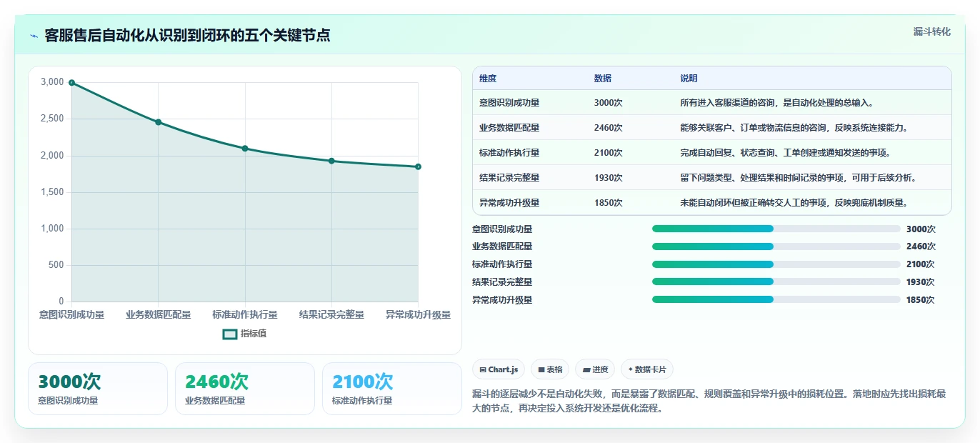Select the Chart.js chip
The width and height of the screenshot is (980, 443).
(499, 369)
